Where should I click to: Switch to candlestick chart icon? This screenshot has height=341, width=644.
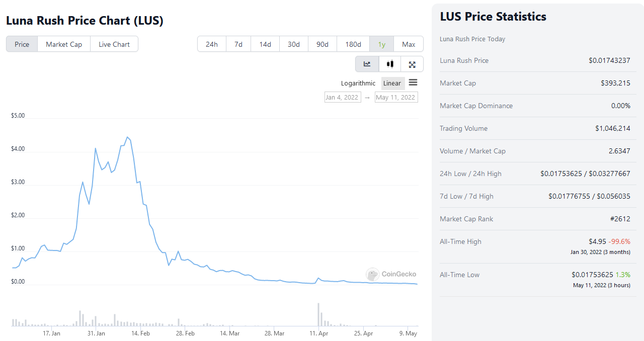click(390, 64)
